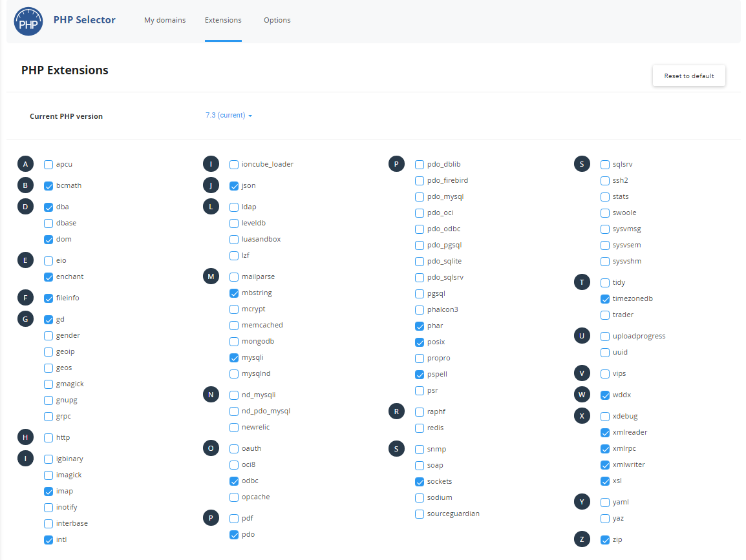Viewport: 746px width, 560px height.
Task: Click the letter Z section badge
Action: tap(582, 539)
